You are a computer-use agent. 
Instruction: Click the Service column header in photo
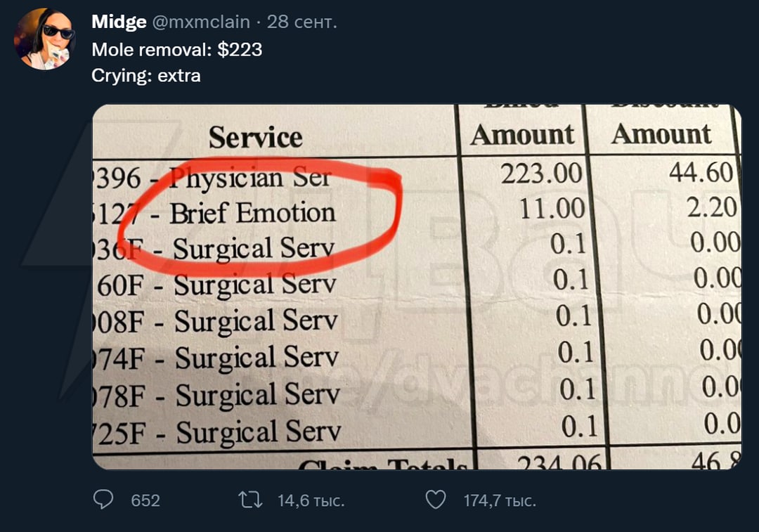(x=256, y=137)
